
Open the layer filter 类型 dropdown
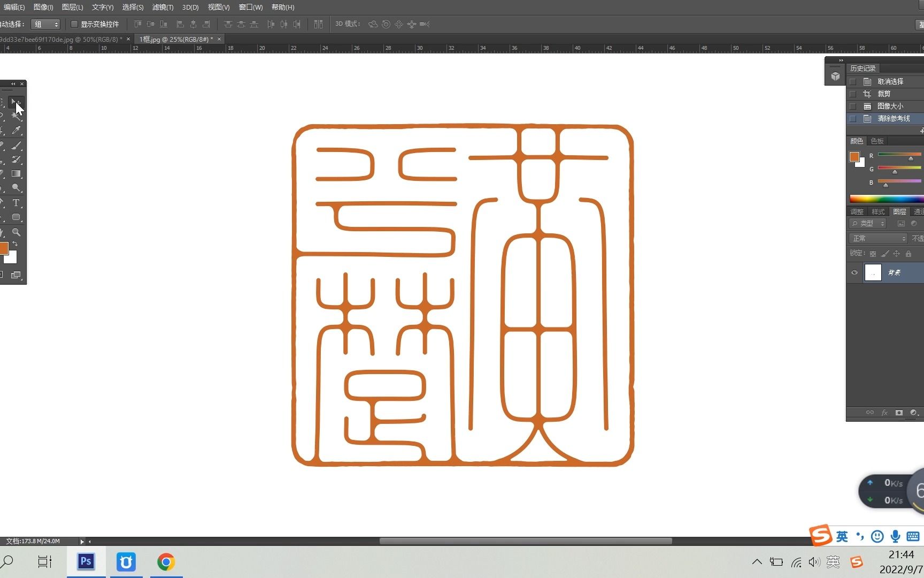click(868, 224)
